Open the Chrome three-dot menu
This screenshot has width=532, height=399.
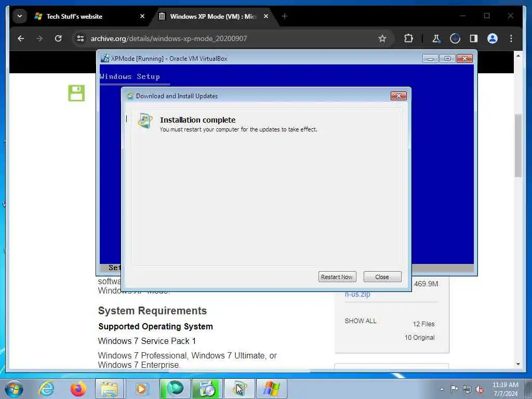pyautogui.click(x=511, y=38)
